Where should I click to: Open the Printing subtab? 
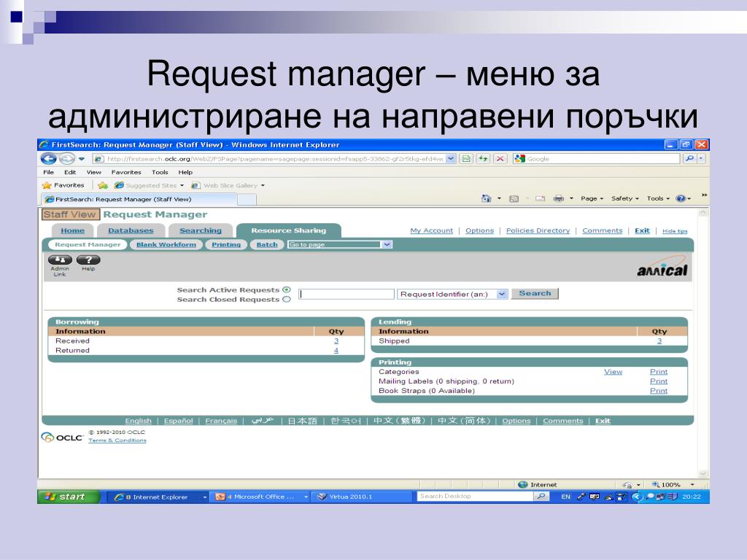tap(226, 245)
